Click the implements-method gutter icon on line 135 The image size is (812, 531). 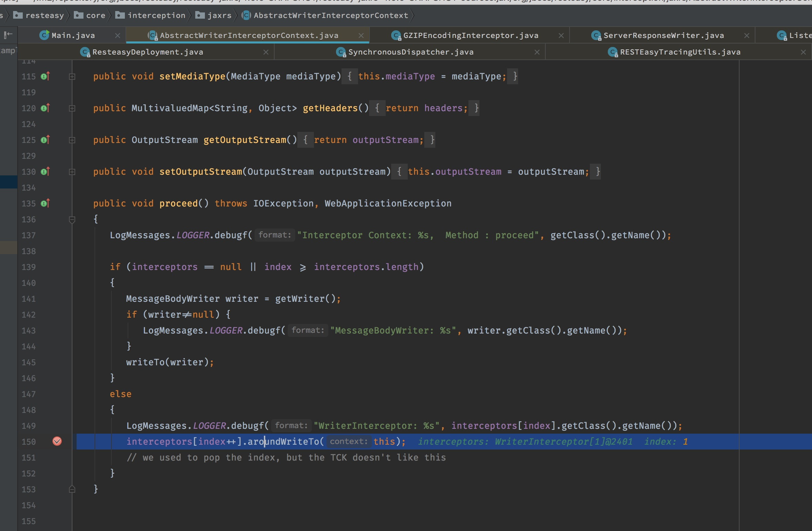pos(45,203)
